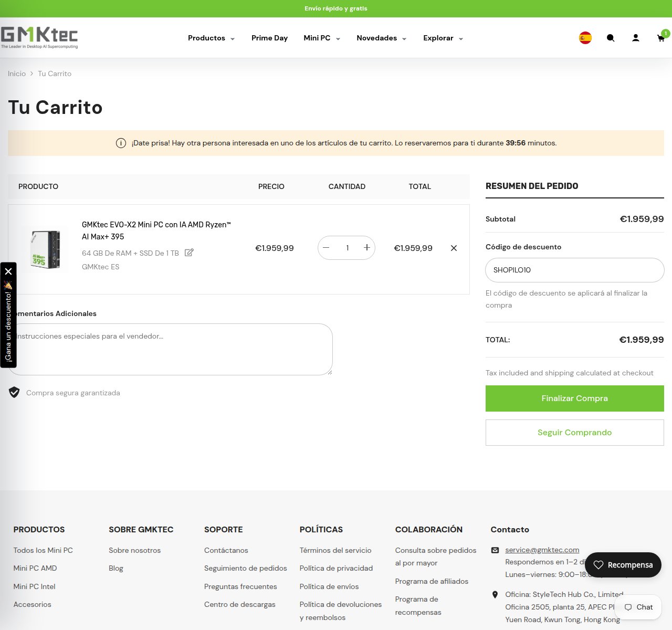Expand the Explorar dropdown

pos(443,38)
